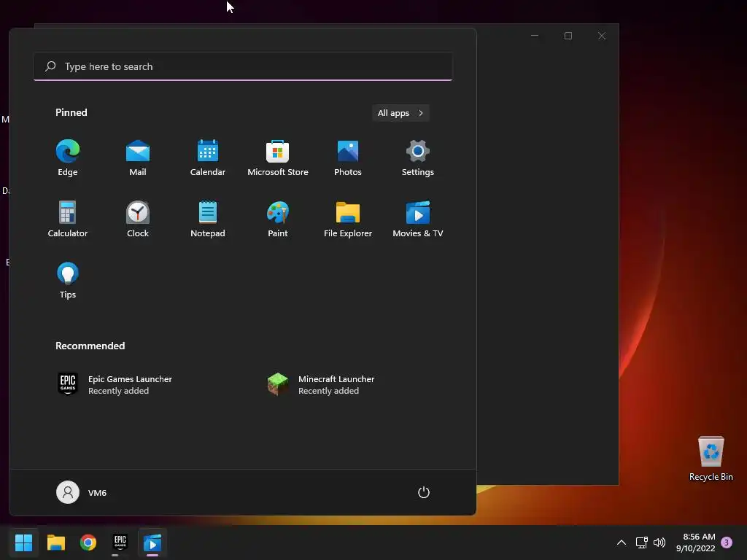Open Settings from the Start menu

418,158
